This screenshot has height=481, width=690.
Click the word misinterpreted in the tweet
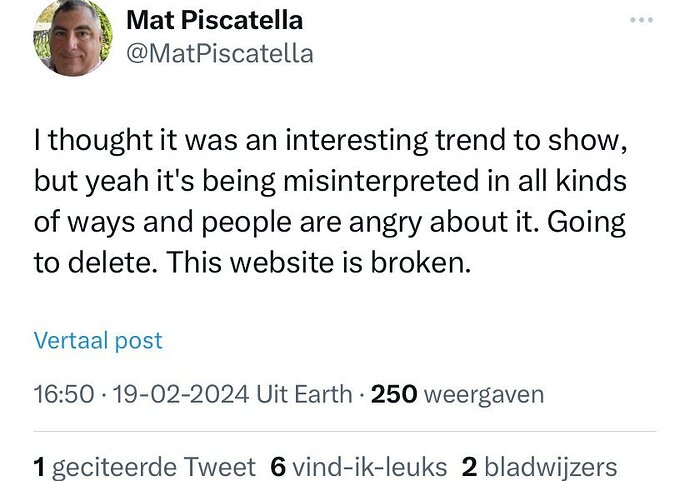pyautogui.click(x=381, y=181)
